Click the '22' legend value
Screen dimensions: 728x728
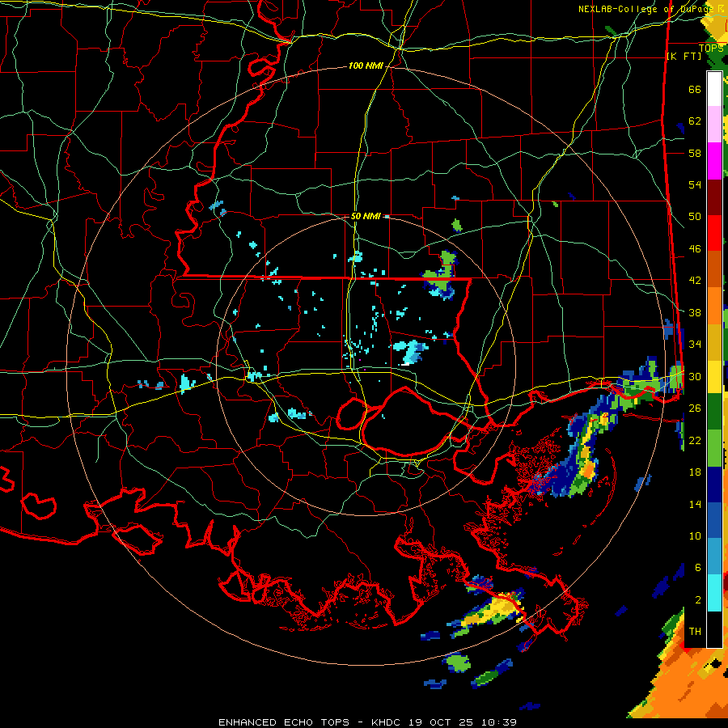(695, 440)
